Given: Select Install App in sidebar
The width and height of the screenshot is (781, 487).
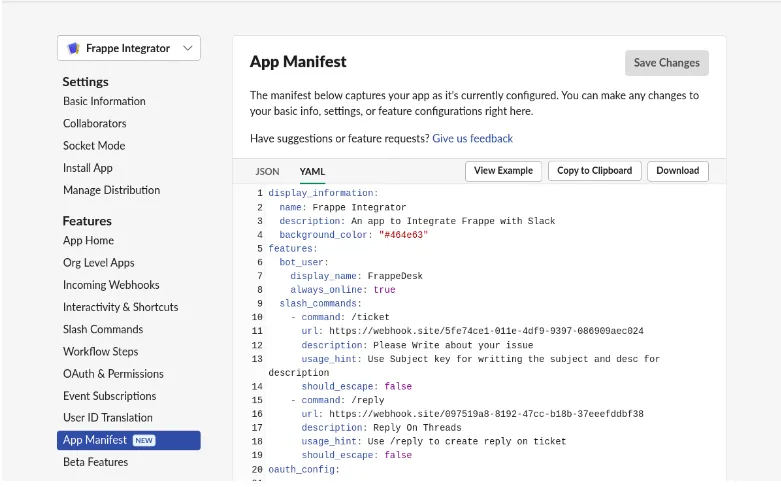Looking at the screenshot, I should pyautogui.click(x=88, y=168).
